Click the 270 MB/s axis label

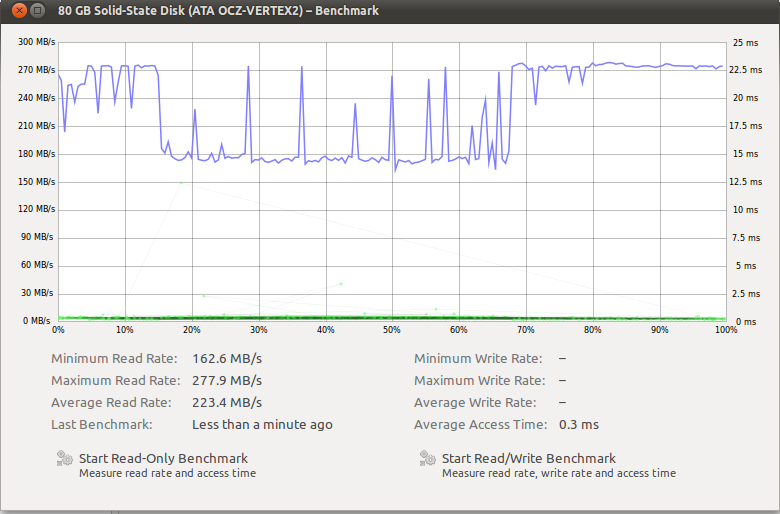[36, 70]
